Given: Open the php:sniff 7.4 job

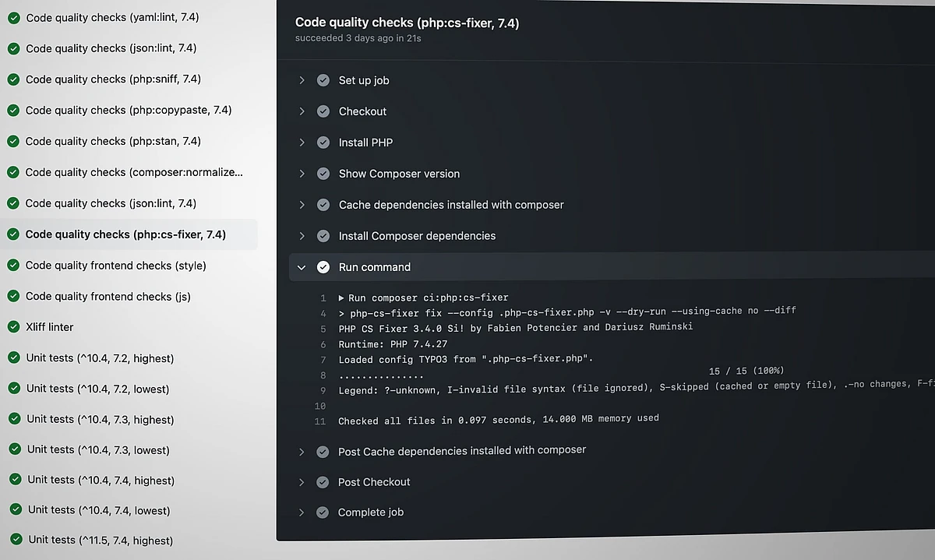Looking at the screenshot, I should point(113,79).
